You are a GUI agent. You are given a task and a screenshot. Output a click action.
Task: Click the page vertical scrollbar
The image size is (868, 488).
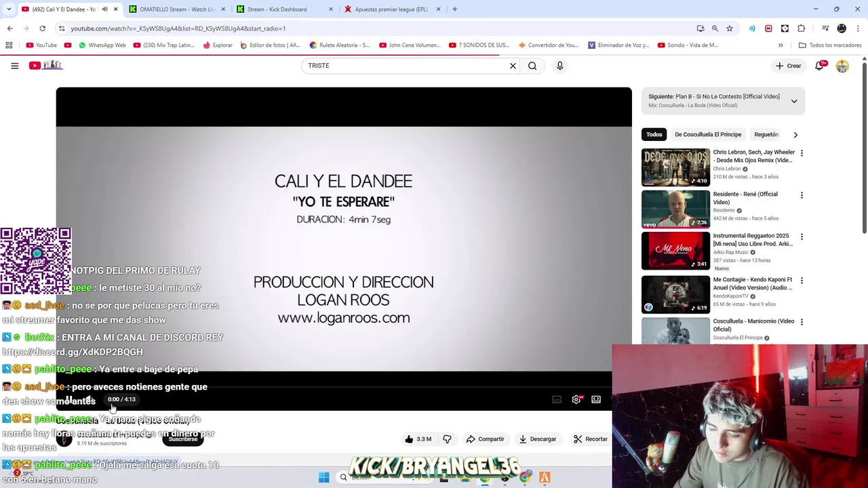point(865,149)
